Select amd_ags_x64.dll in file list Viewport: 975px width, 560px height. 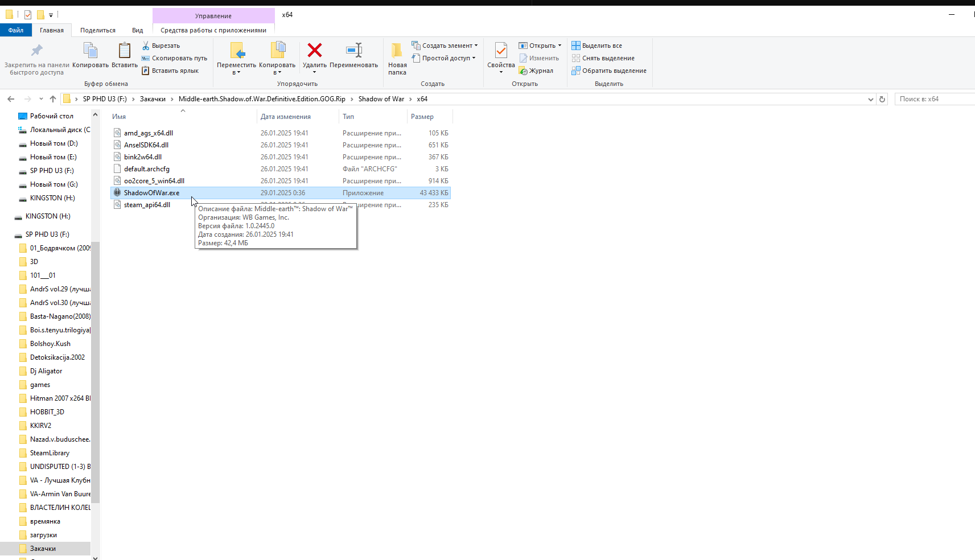click(x=149, y=133)
